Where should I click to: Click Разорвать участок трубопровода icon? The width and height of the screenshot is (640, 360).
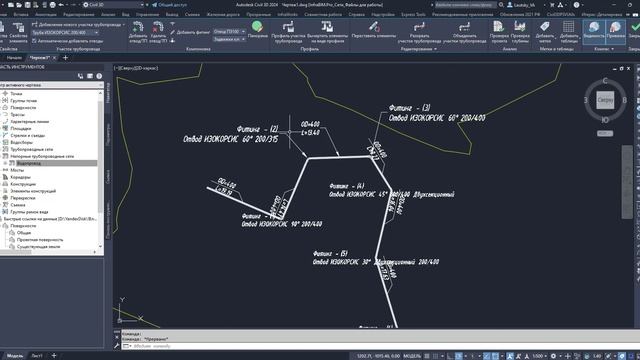coord(419,27)
